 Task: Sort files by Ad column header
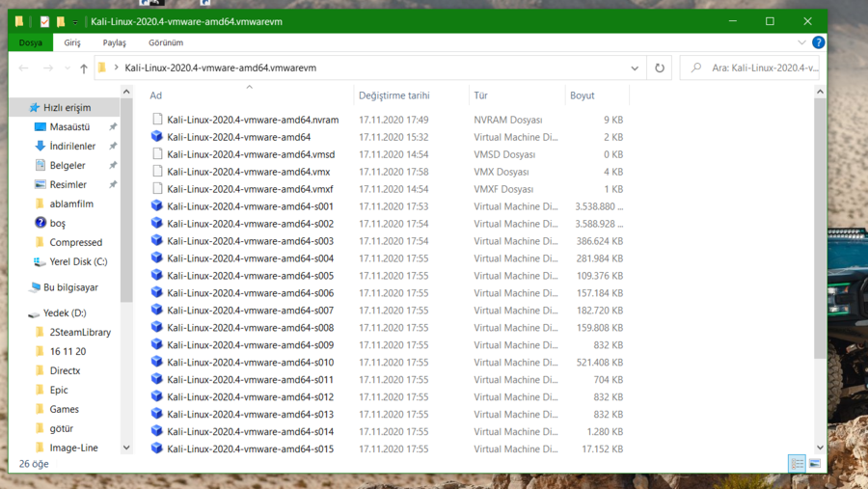pos(155,95)
